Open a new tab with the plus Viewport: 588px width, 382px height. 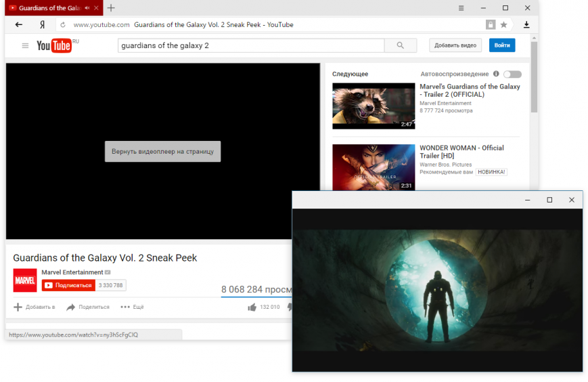(x=111, y=8)
